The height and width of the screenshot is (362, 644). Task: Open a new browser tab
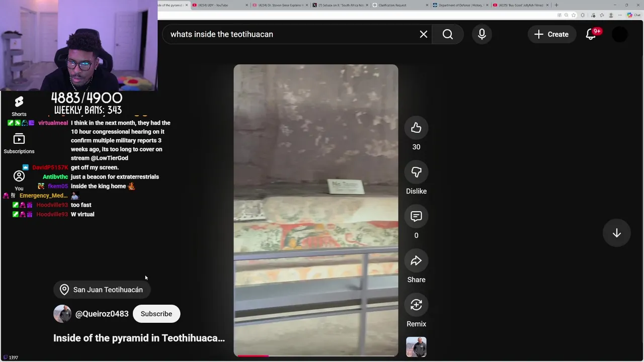pyautogui.click(x=556, y=5)
